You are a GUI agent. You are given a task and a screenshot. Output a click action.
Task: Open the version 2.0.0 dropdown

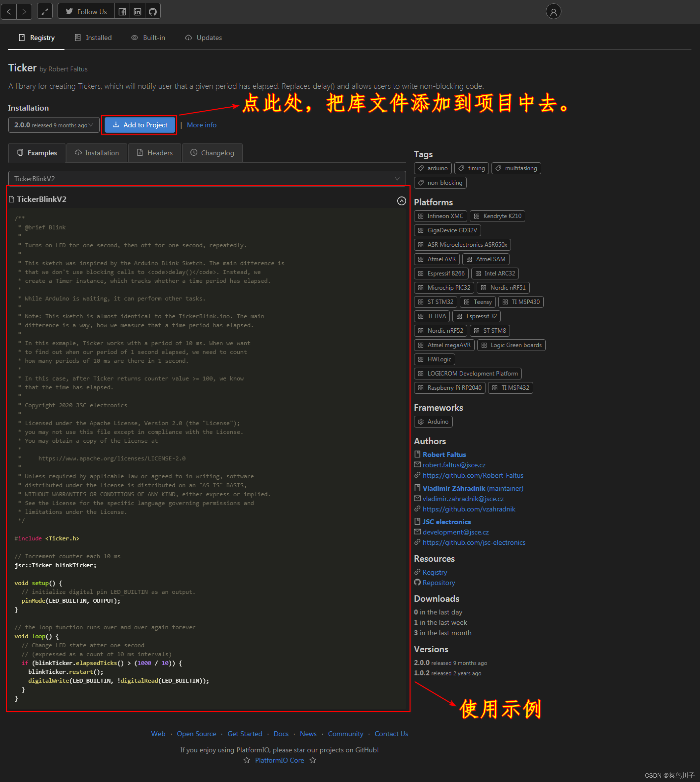(x=54, y=125)
